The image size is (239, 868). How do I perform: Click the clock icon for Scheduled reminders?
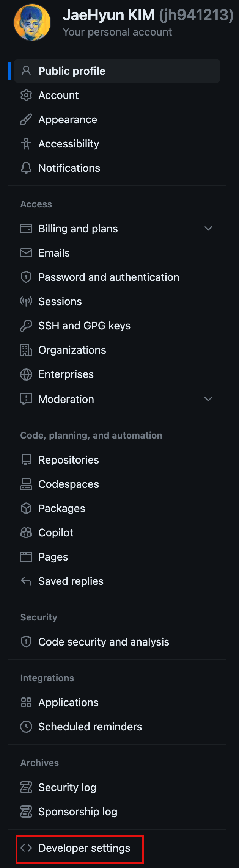coord(26,727)
